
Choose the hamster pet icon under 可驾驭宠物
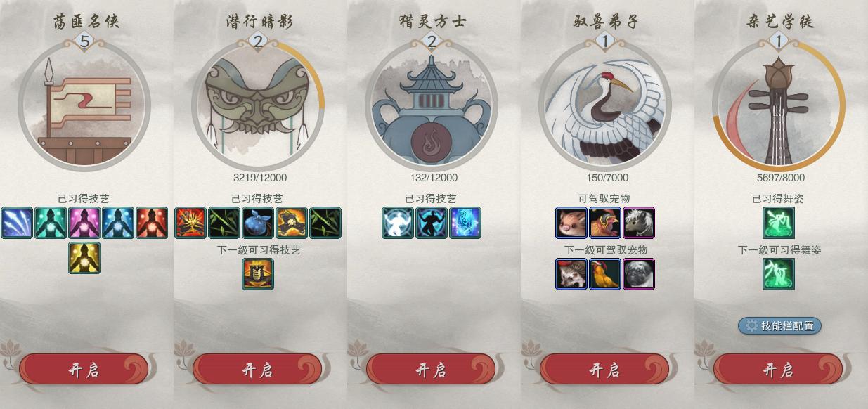(x=571, y=223)
